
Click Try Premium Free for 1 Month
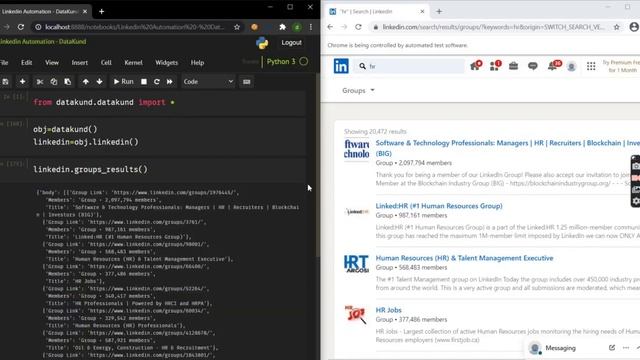[x=621, y=66]
